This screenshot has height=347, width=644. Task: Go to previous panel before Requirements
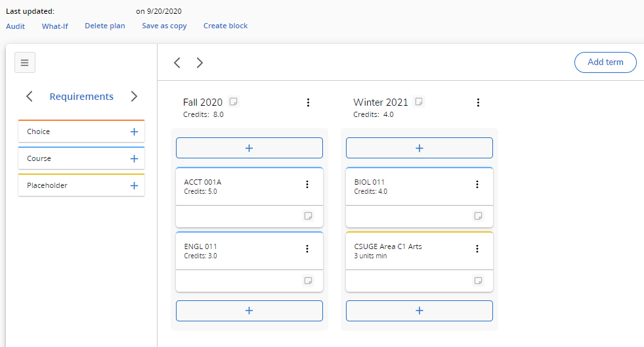pyautogui.click(x=30, y=97)
